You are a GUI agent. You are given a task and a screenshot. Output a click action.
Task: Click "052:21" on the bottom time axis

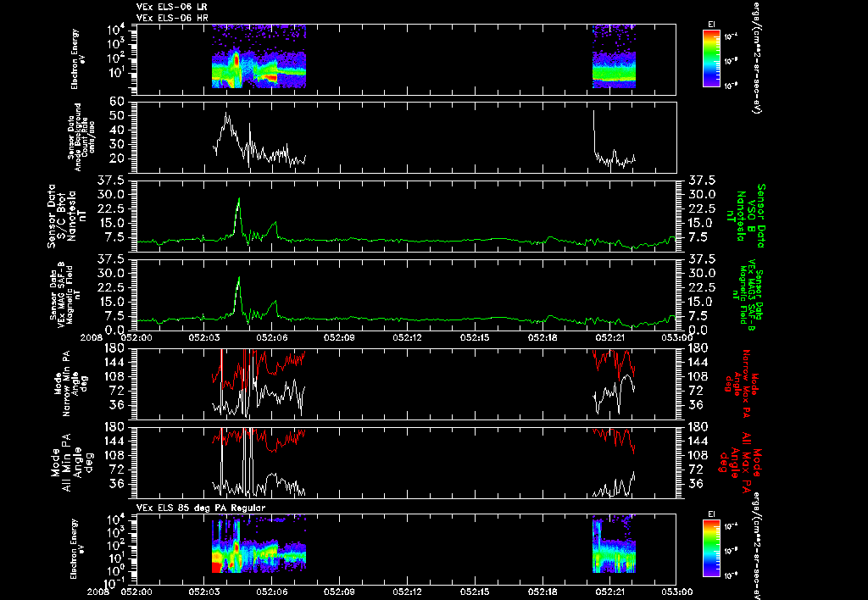point(610,592)
